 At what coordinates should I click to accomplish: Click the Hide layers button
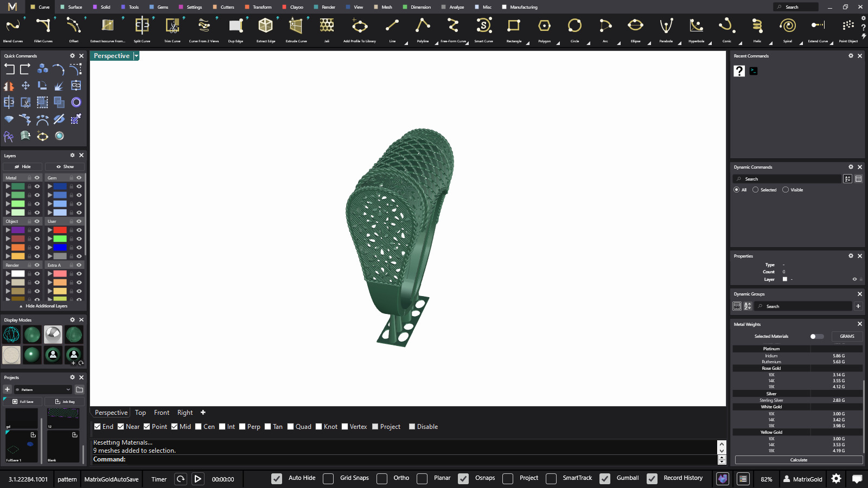click(23, 166)
